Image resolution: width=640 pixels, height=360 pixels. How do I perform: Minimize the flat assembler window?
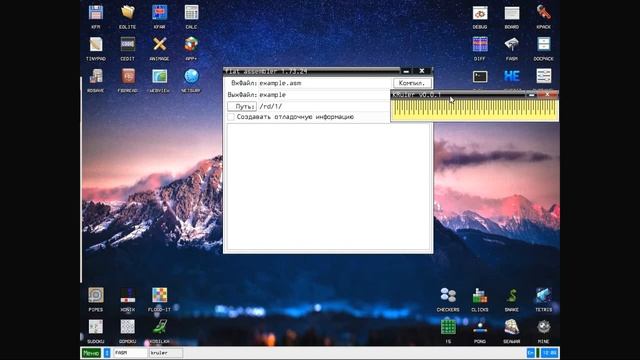pos(406,71)
